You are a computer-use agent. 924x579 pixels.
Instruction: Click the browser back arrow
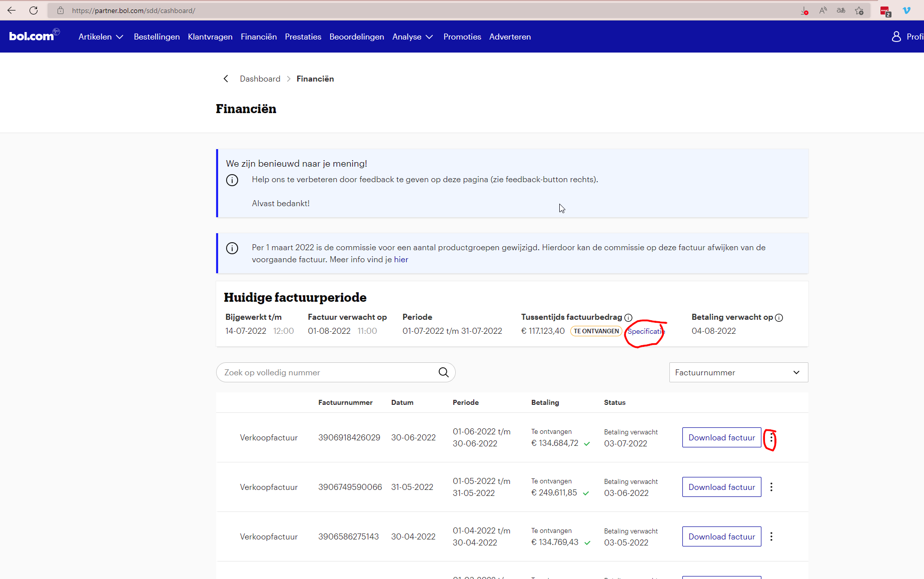pos(12,10)
